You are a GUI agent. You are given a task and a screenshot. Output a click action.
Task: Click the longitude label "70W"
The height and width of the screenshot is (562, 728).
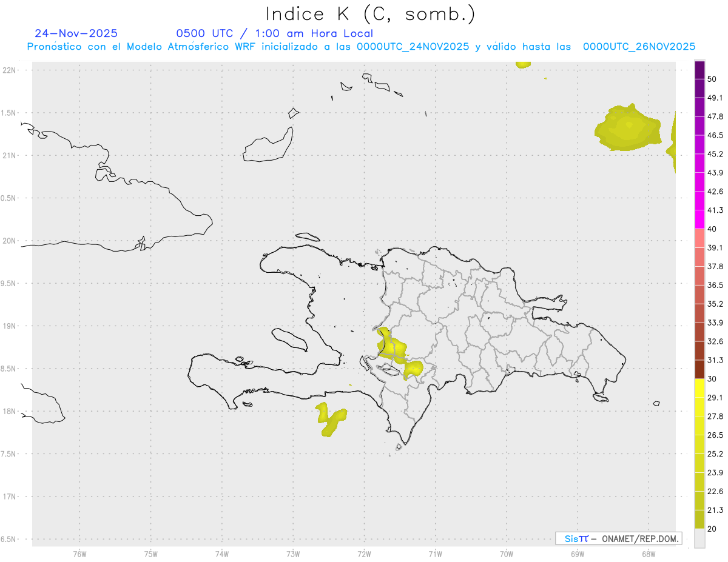pyautogui.click(x=507, y=554)
